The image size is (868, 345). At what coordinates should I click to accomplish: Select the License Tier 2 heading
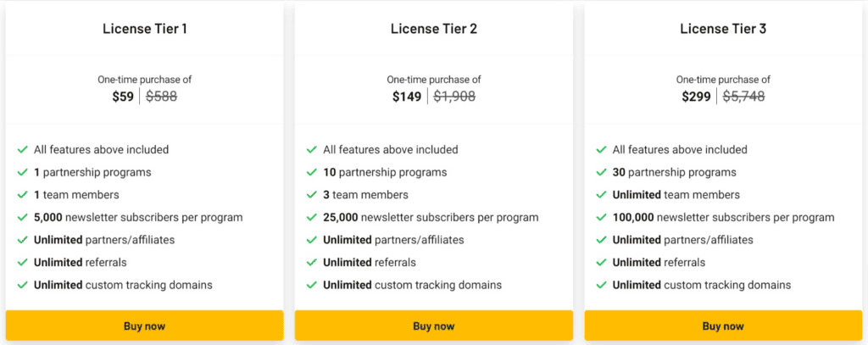point(433,29)
